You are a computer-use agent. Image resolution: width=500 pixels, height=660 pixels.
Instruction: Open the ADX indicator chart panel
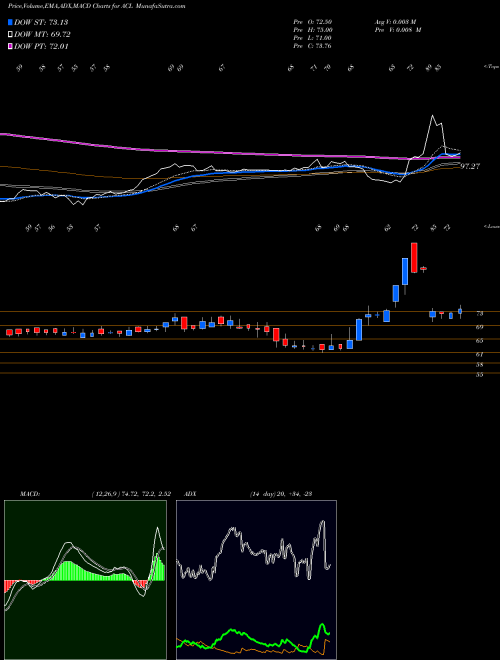pos(256,580)
